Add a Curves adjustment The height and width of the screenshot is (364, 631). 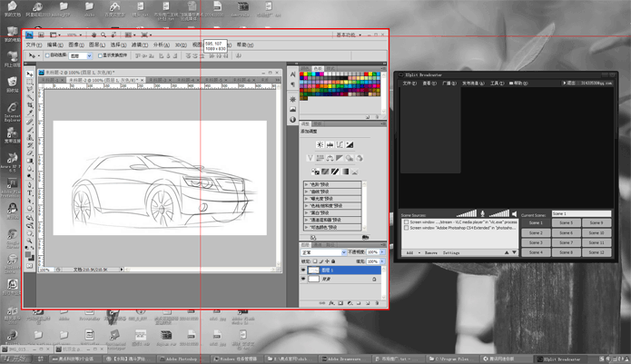[x=340, y=145]
